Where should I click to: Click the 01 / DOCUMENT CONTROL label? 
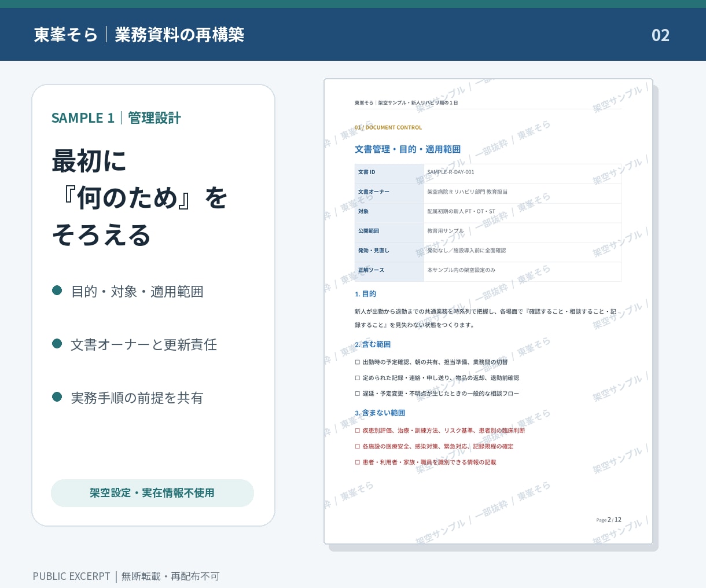tap(388, 127)
